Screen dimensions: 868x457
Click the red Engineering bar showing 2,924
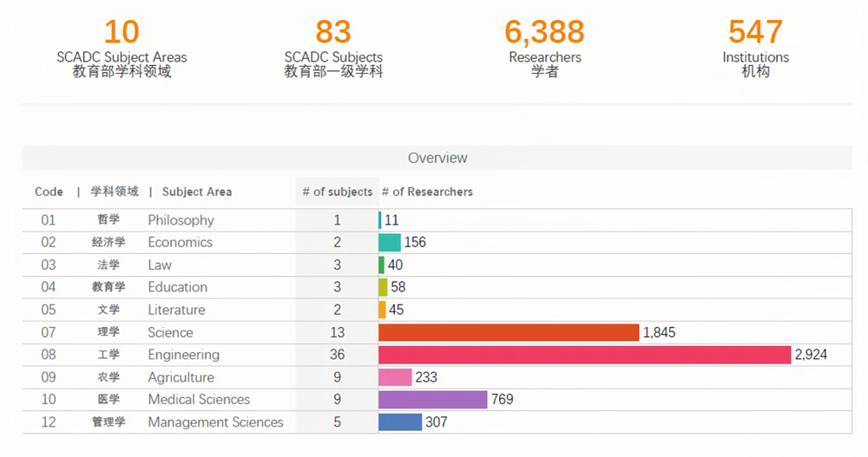click(585, 355)
